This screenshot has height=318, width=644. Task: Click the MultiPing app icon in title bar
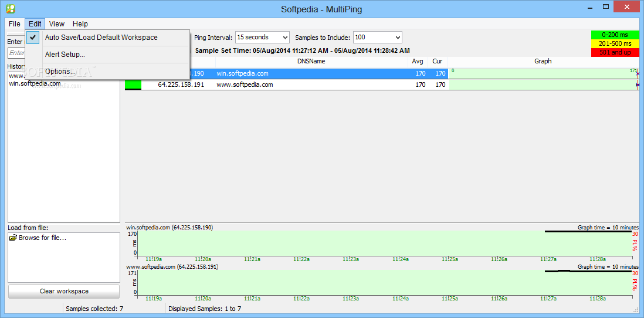pyautogui.click(x=11, y=9)
